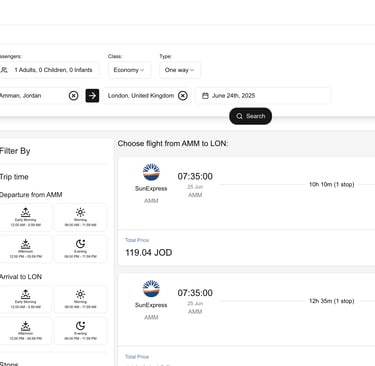Viewport: 375px width, 366px height.
Task: Toggle Evening arrival to LON filter
Action: point(80,331)
